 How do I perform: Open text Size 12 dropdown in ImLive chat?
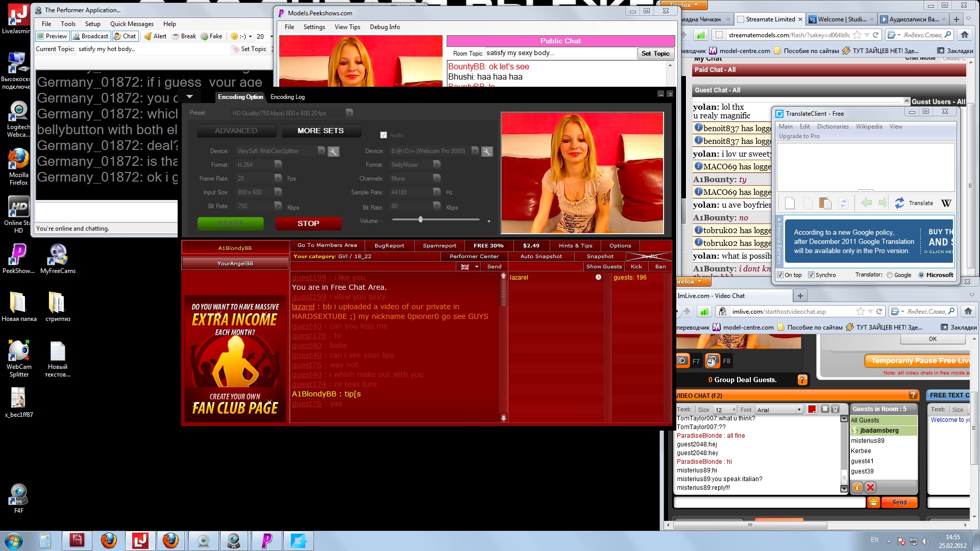(734, 410)
